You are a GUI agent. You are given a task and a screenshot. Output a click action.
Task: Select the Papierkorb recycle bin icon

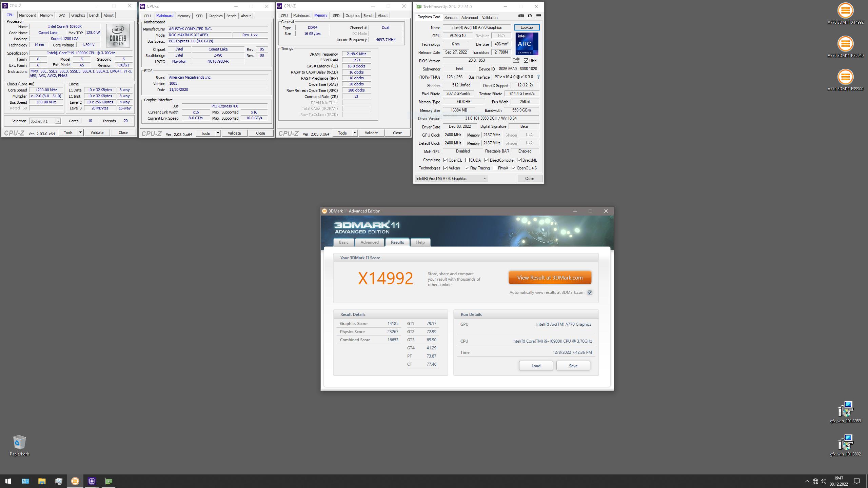click(19, 445)
